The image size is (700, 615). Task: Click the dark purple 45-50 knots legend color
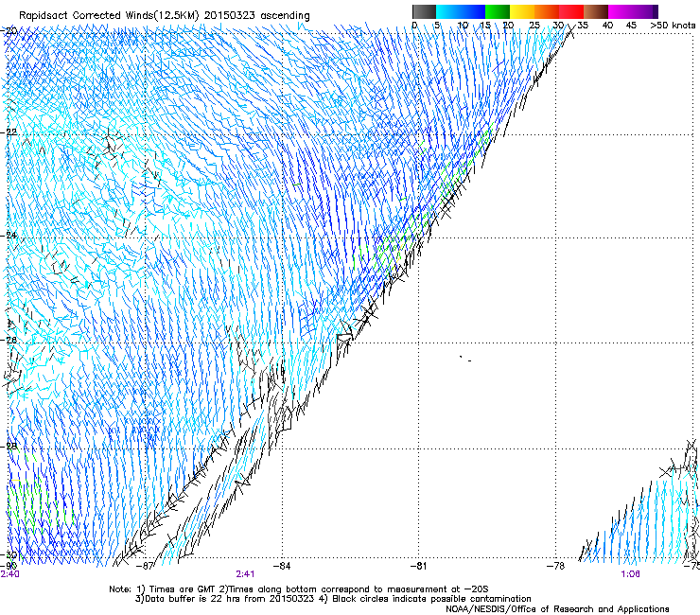click(x=645, y=11)
